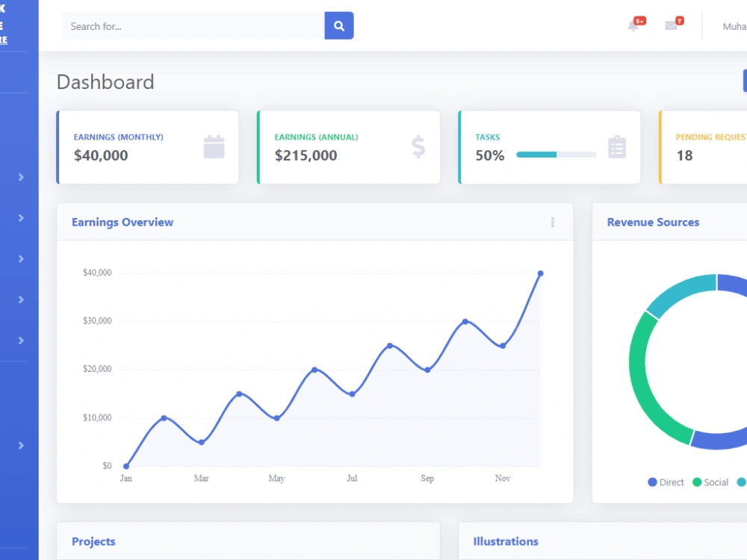Click the chart data point above Jul

coord(352,393)
